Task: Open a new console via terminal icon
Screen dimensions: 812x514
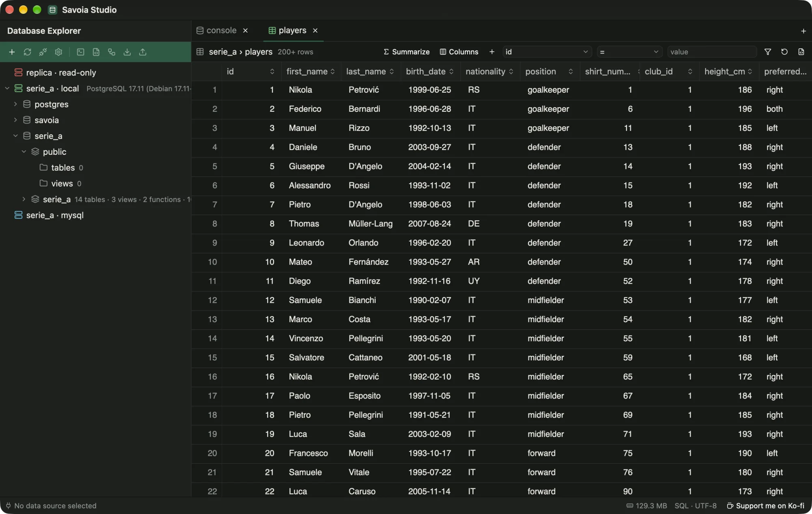Action: 80,52
